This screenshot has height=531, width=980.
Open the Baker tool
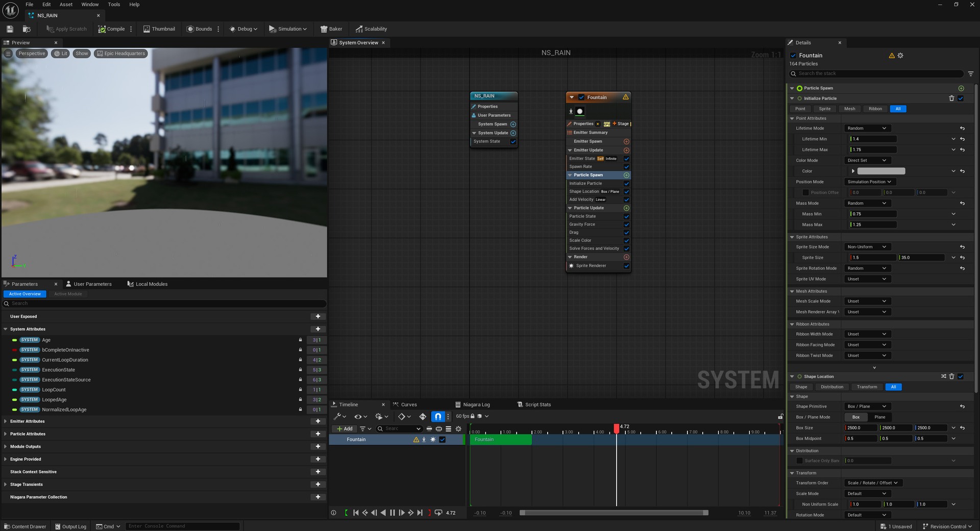click(x=331, y=29)
